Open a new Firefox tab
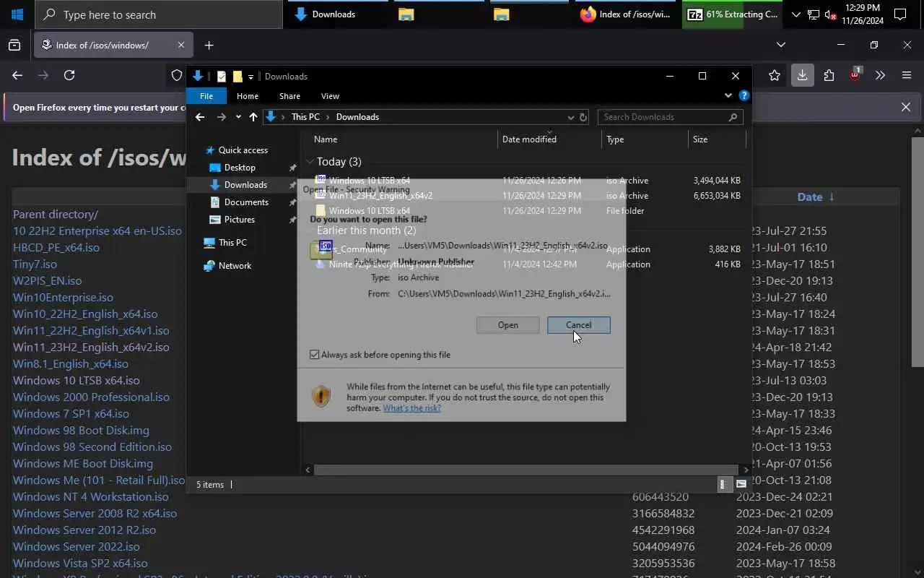Screen dimensions: 924x578 coord(209,45)
